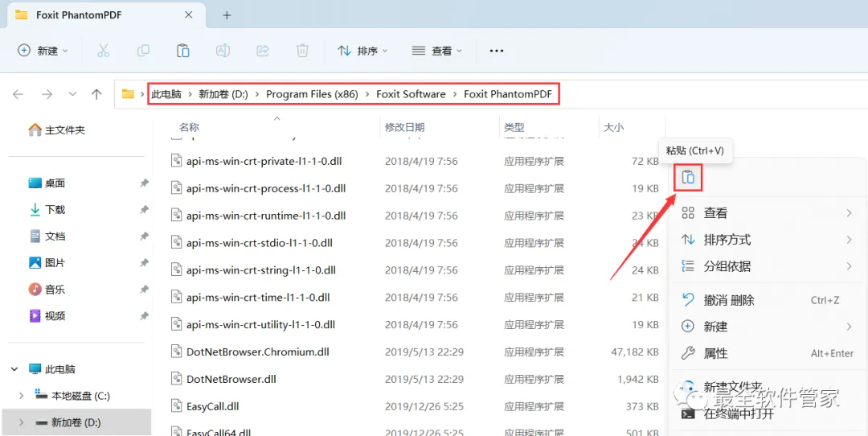Select api-ms-win-crt-stdio-l1-1-0.dll file
868x436 pixels.
coord(259,243)
